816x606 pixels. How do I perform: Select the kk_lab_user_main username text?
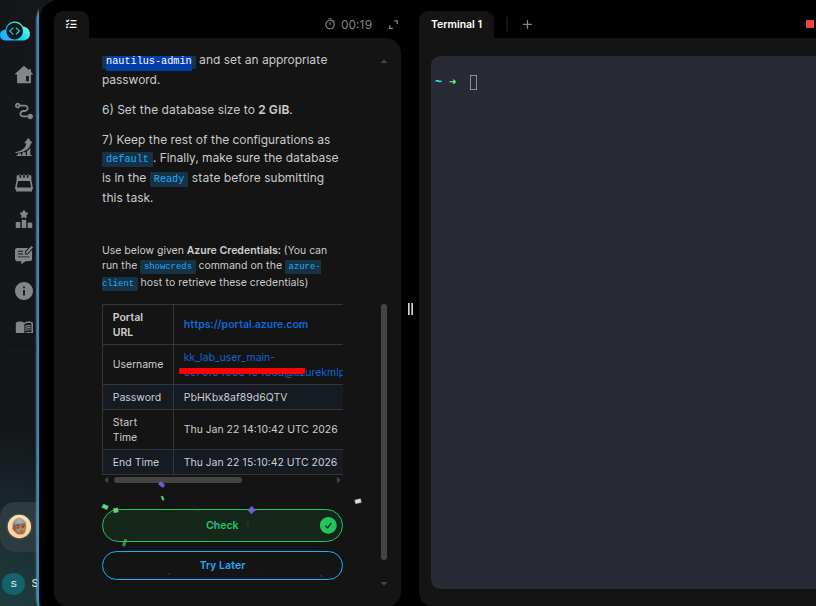pyautogui.click(x=229, y=357)
